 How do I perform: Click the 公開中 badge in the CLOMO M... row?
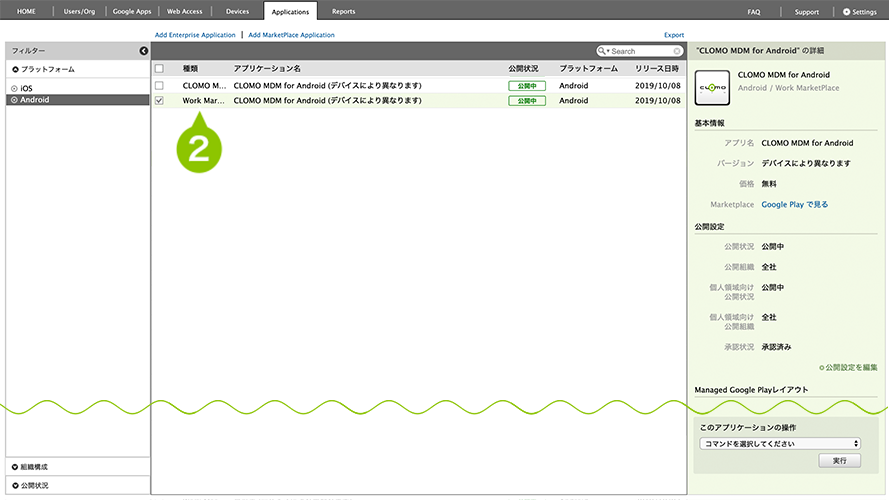(527, 86)
